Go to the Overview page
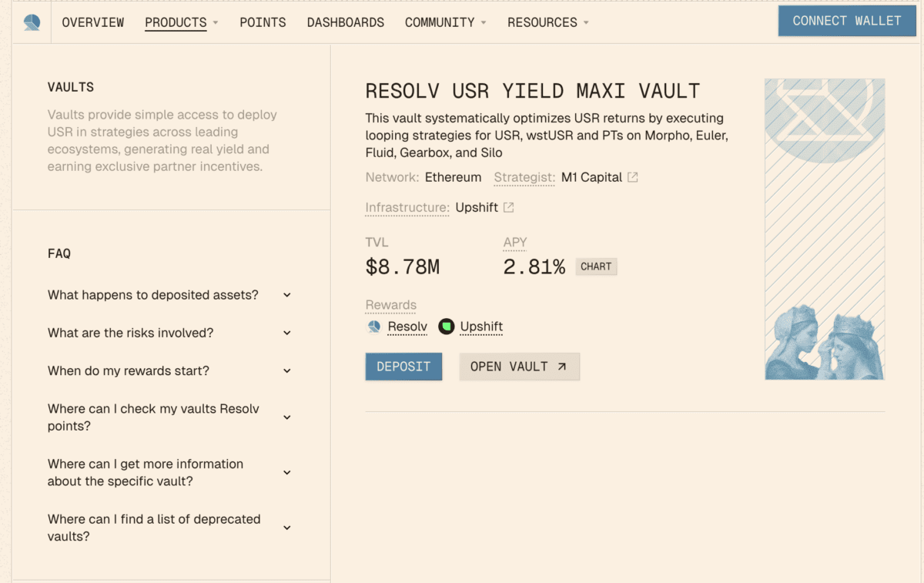 tap(93, 22)
